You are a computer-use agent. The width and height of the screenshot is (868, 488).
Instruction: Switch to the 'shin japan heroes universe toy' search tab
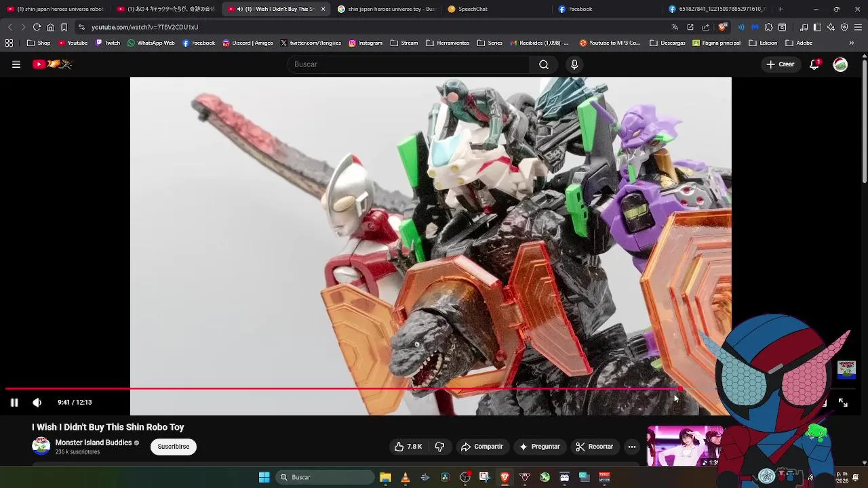coord(387,9)
